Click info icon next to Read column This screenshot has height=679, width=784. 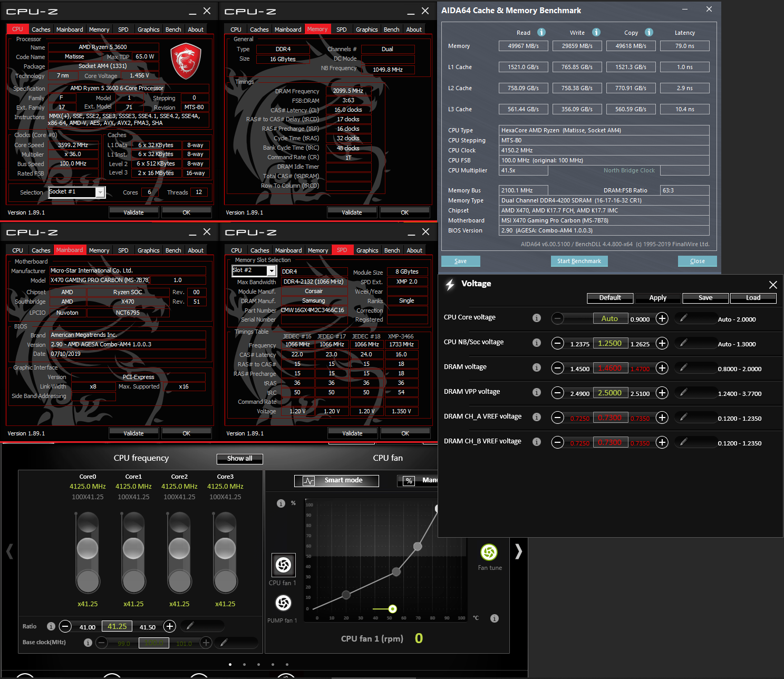pyautogui.click(x=541, y=32)
